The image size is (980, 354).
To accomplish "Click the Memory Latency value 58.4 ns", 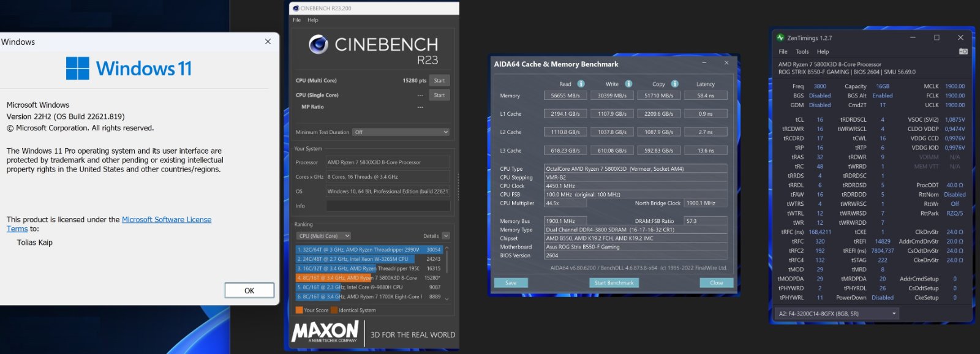I will click(706, 96).
